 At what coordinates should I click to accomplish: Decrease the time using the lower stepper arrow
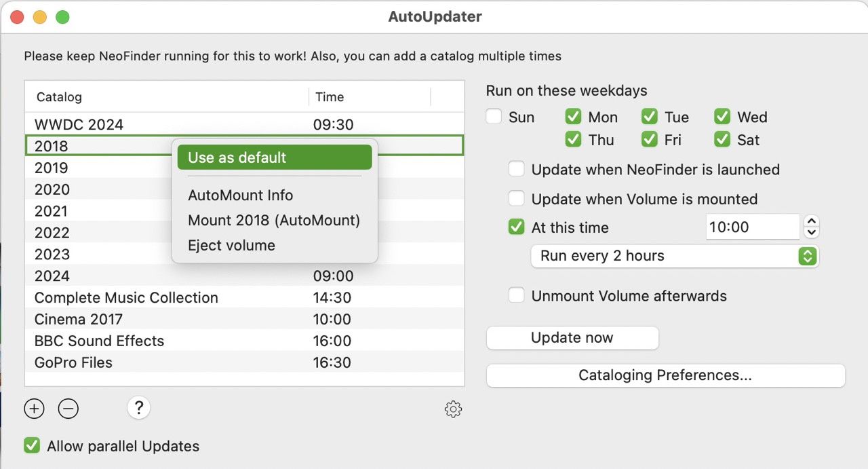811,231
